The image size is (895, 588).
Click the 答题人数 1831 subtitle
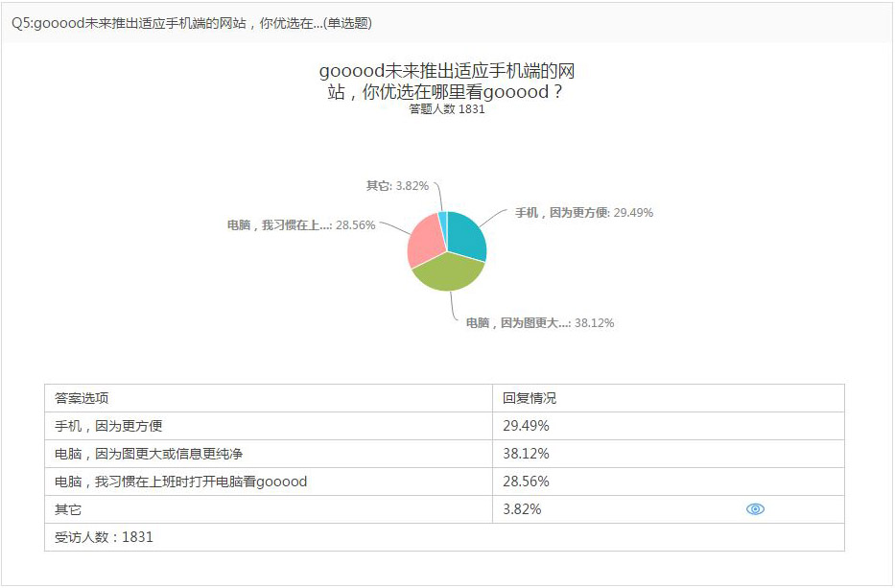coord(447,109)
